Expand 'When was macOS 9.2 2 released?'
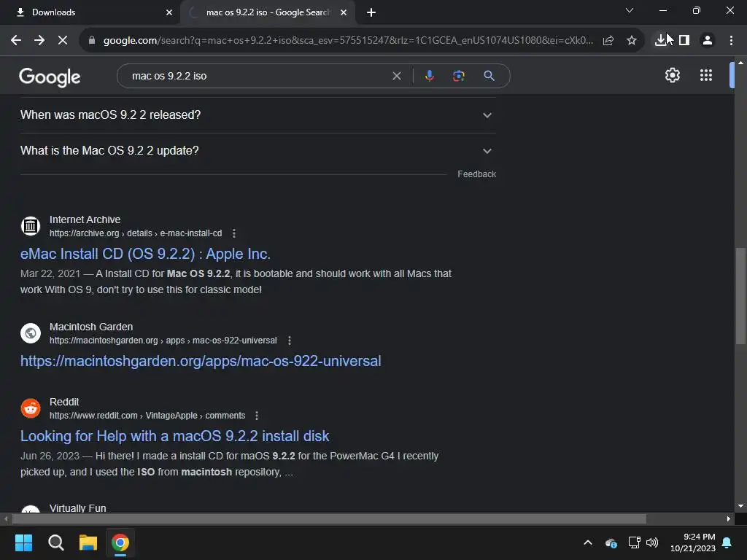The image size is (747, 560). coord(258,115)
